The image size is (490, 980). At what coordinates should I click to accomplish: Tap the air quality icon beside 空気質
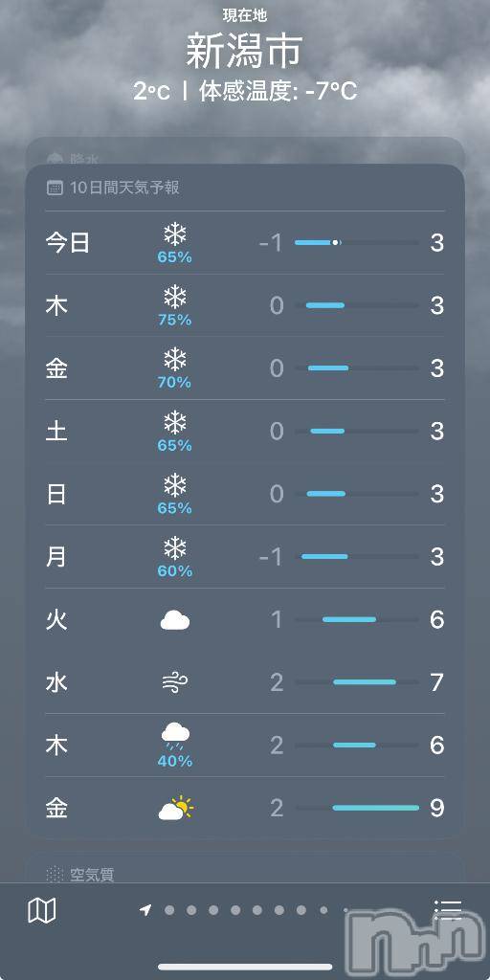tap(55, 875)
